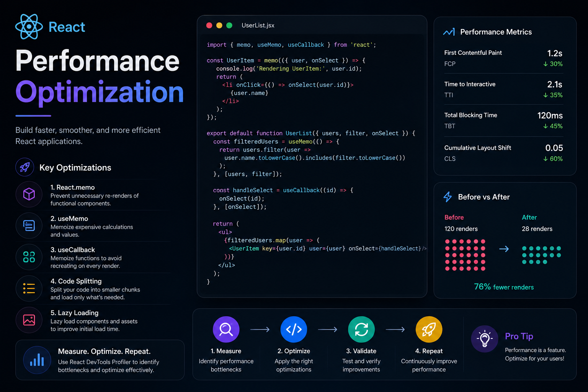This screenshot has width=588, height=392.
Task: Click 'Measure. Optimize. Repeat.' title
Action: [x=104, y=351]
